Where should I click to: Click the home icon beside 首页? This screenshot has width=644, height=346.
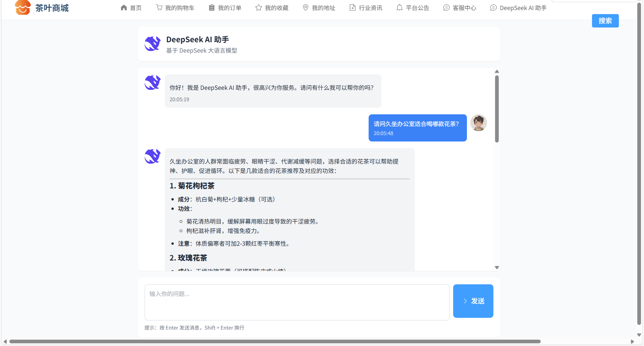pos(124,8)
